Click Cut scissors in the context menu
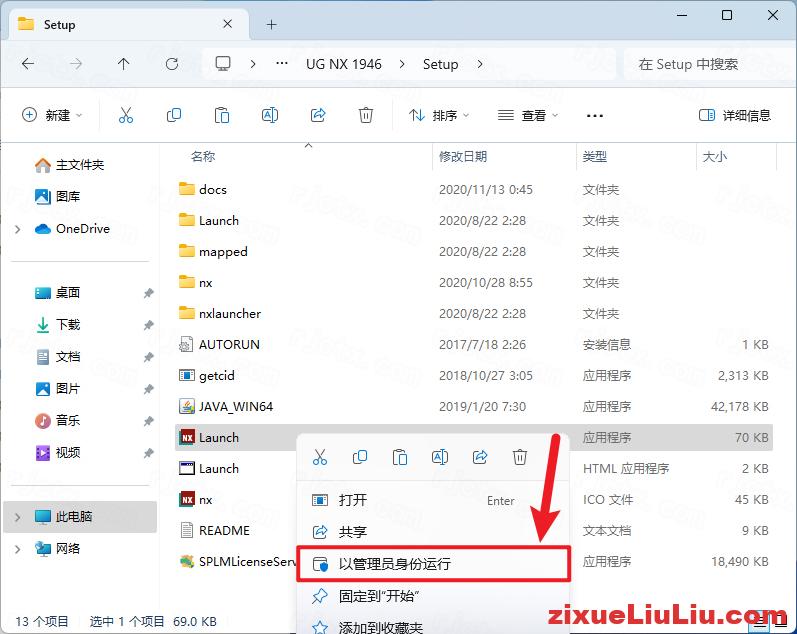 320,457
